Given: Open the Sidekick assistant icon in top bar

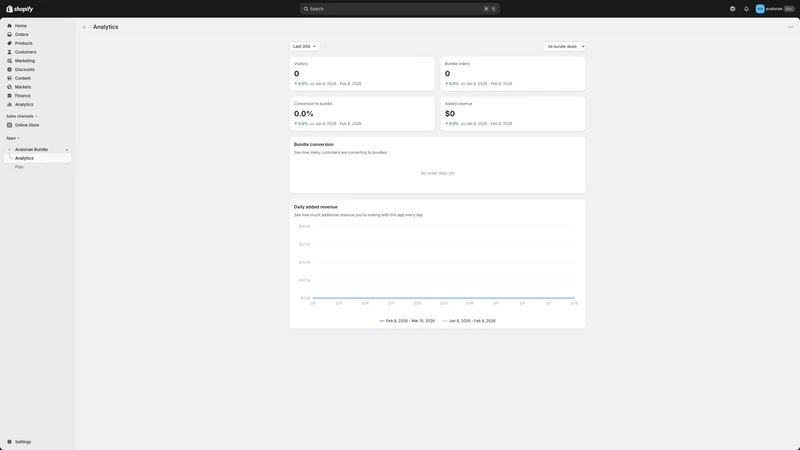Looking at the screenshot, I should (x=732, y=9).
